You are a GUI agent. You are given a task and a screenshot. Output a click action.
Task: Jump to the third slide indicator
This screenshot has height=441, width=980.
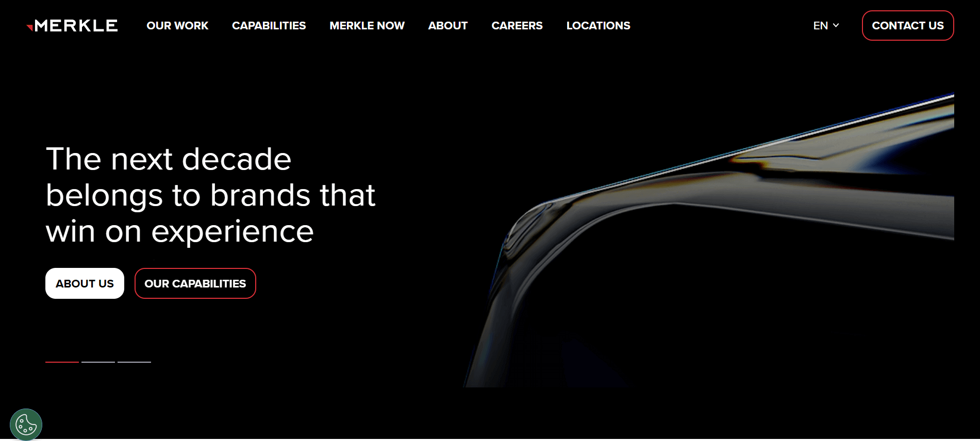(x=134, y=362)
